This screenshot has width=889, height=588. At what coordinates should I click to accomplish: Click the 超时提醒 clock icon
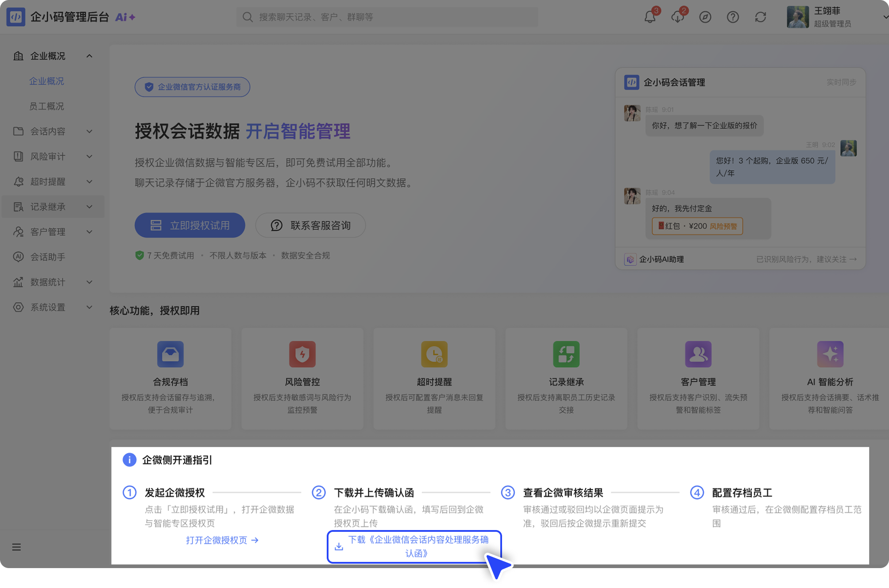(x=434, y=354)
